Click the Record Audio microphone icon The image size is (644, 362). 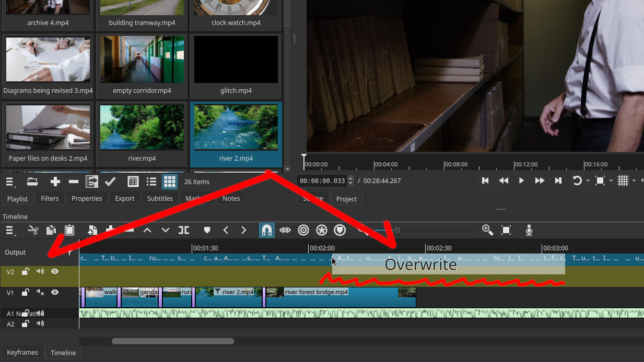click(x=529, y=230)
